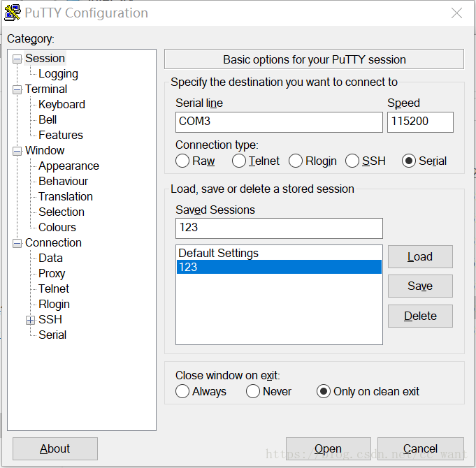Screen dimensions: 476x468
Task: Open the Proxy category
Action: tap(52, 273)
